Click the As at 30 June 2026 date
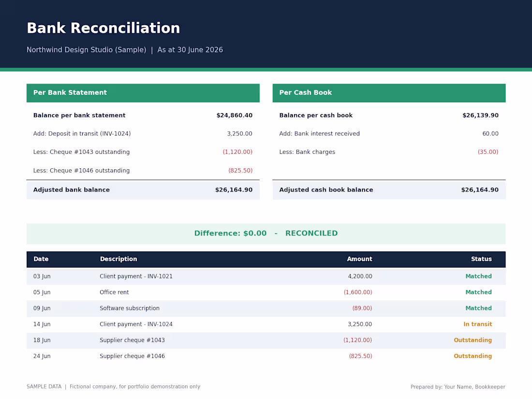 coord(190,50)
